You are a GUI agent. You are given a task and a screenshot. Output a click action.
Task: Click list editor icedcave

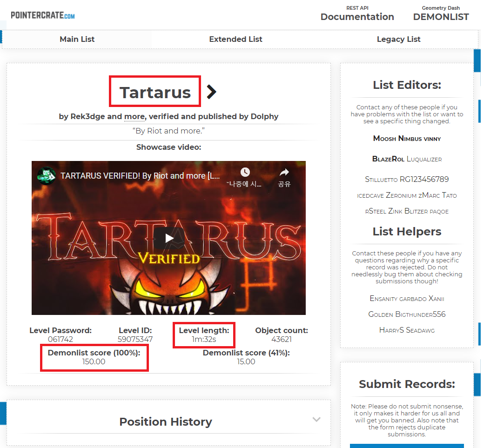pyautogui.click(x=370, y=195)
